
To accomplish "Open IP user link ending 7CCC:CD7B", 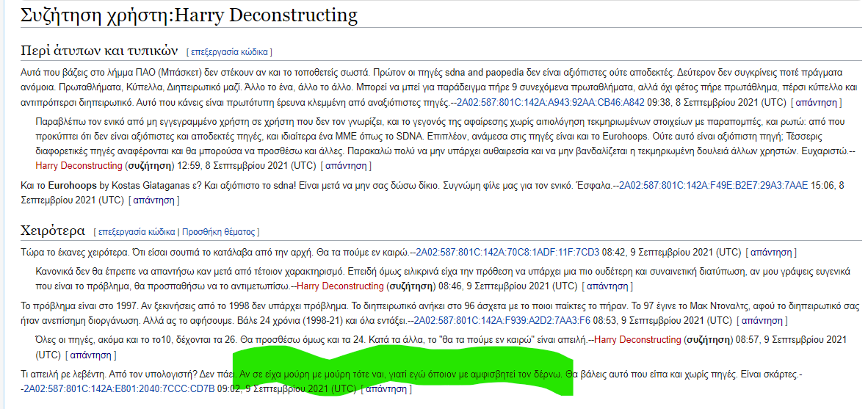I will [119, 389].
